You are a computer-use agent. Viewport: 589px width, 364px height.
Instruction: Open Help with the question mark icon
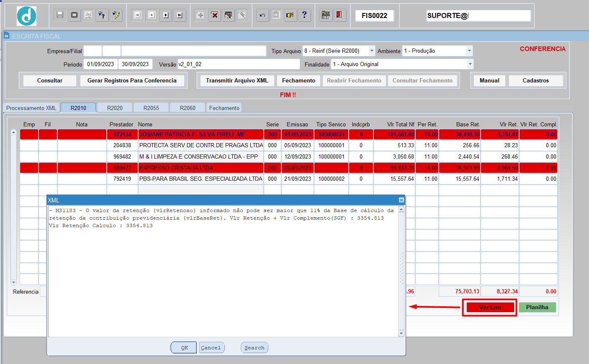pyautogui.click(x=304, y=15)
